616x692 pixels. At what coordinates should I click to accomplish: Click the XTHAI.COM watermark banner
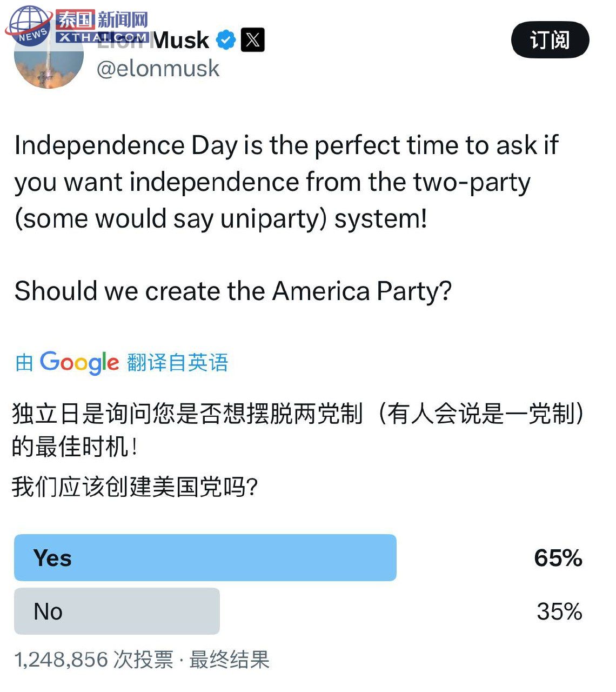tap(103, 37)
